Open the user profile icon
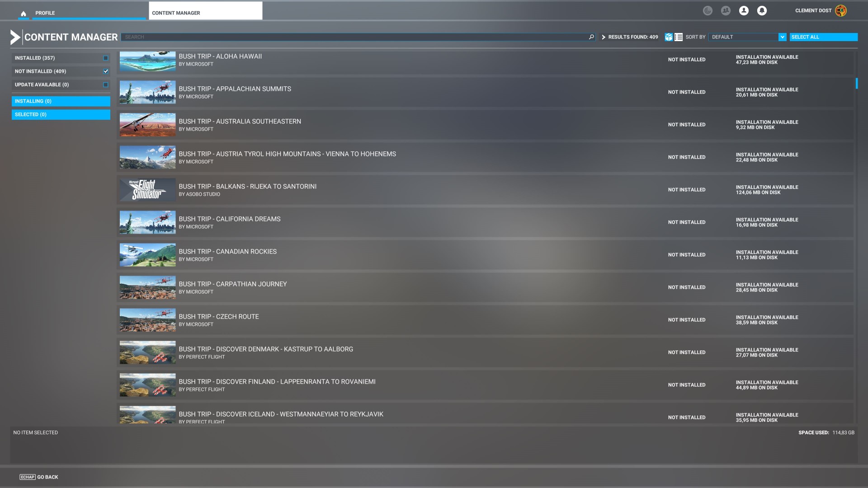This screenshot has height=488, width=868. click(x=744, y=11)
